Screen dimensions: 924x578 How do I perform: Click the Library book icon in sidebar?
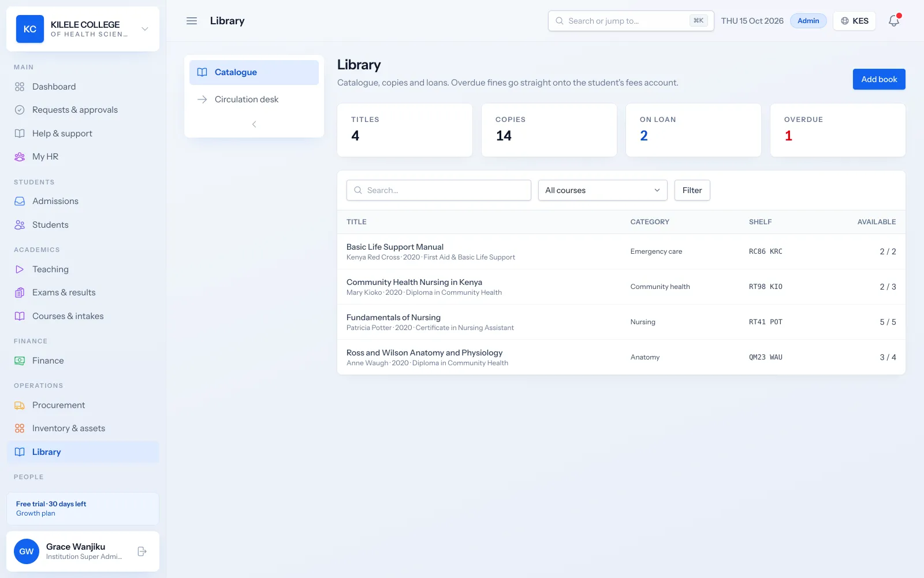click(20, 452)
